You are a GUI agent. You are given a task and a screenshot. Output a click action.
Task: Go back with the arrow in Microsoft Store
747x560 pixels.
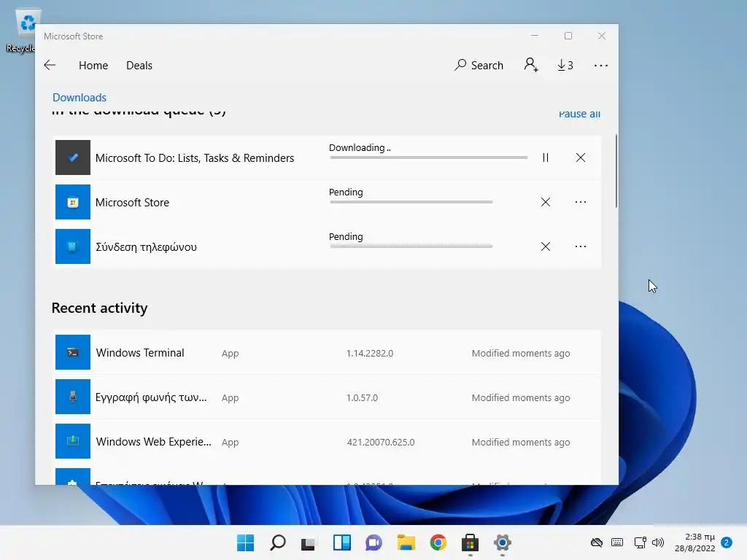[50, 65]
